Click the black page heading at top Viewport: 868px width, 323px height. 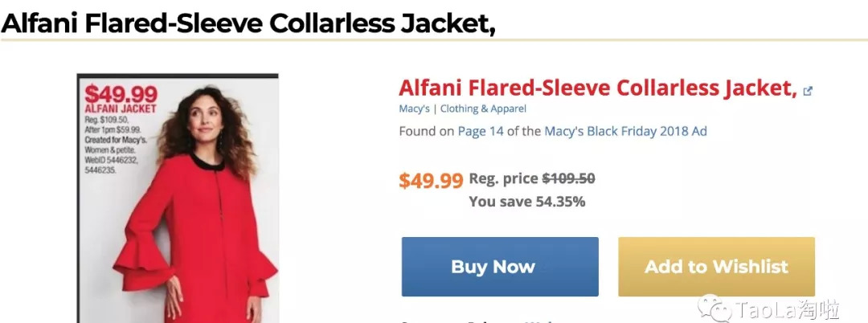point(248,23)
